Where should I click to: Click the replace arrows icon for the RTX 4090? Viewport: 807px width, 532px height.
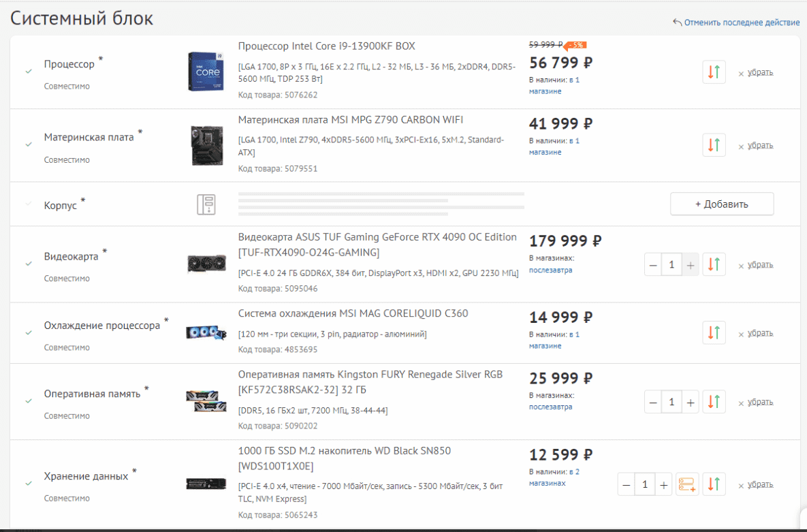pyautogui.click(x=714, y=264)
